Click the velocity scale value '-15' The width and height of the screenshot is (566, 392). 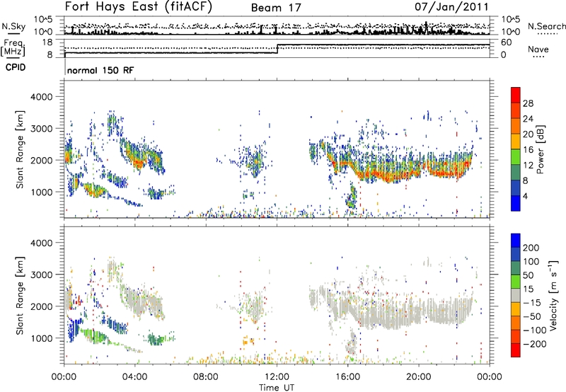point(532,302)
